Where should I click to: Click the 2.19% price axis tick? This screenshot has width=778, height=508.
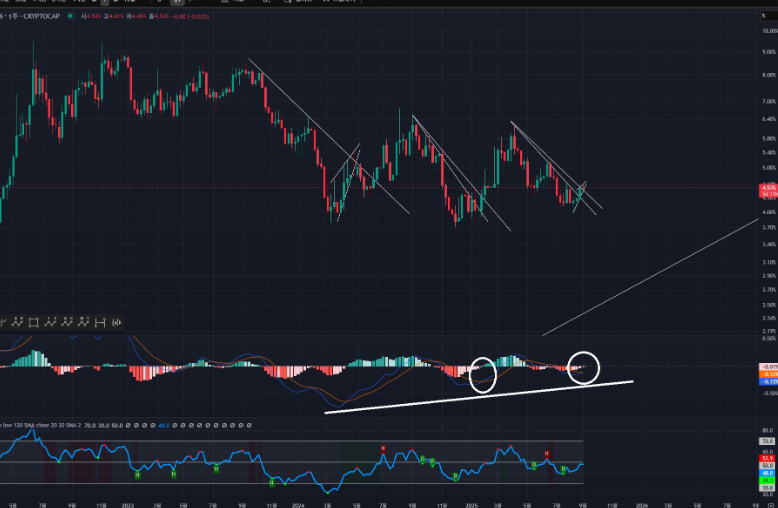[769, 331]
